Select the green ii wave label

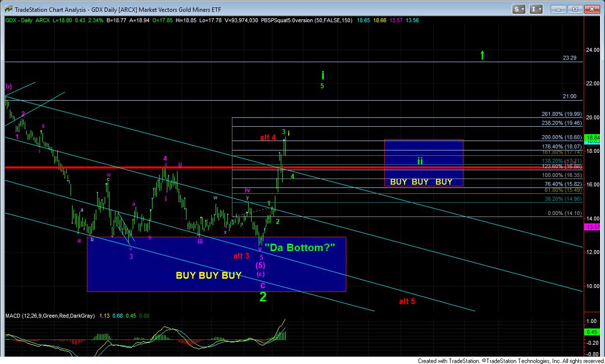click(x=420, y=161)
